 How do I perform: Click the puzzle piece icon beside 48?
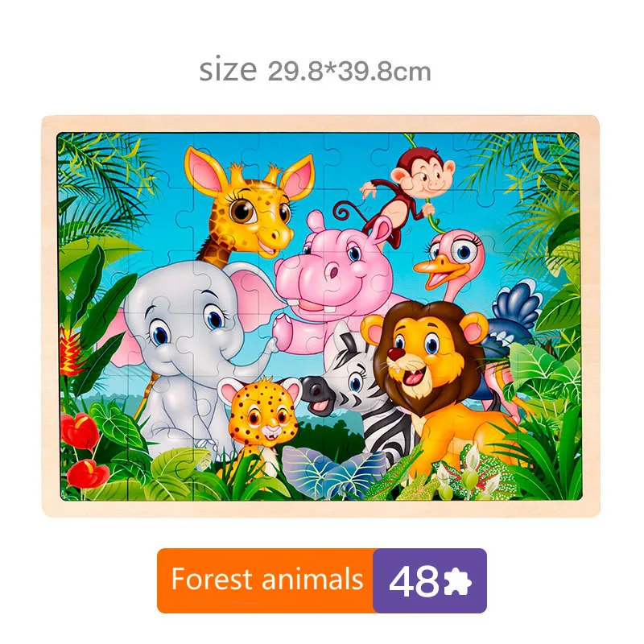point(457,580)
